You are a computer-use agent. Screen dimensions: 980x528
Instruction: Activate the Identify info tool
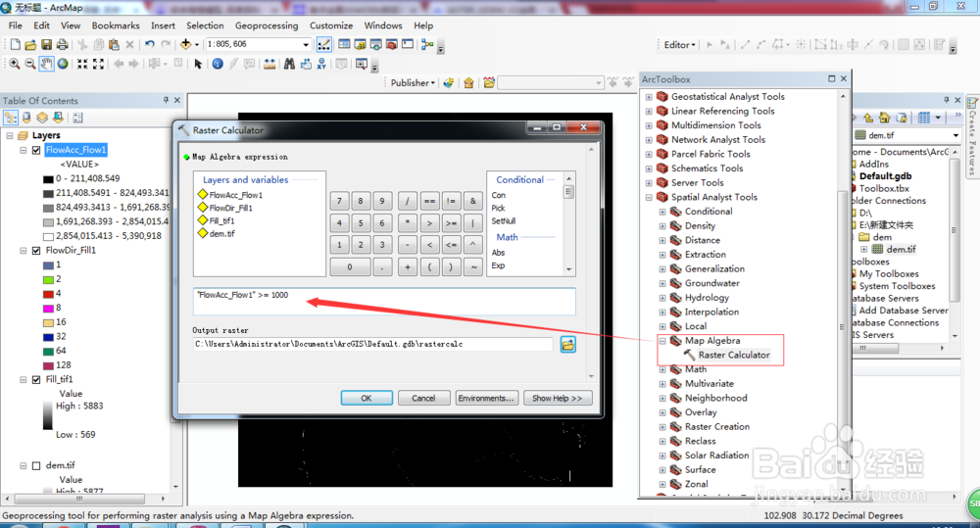(x=218, y=64)
